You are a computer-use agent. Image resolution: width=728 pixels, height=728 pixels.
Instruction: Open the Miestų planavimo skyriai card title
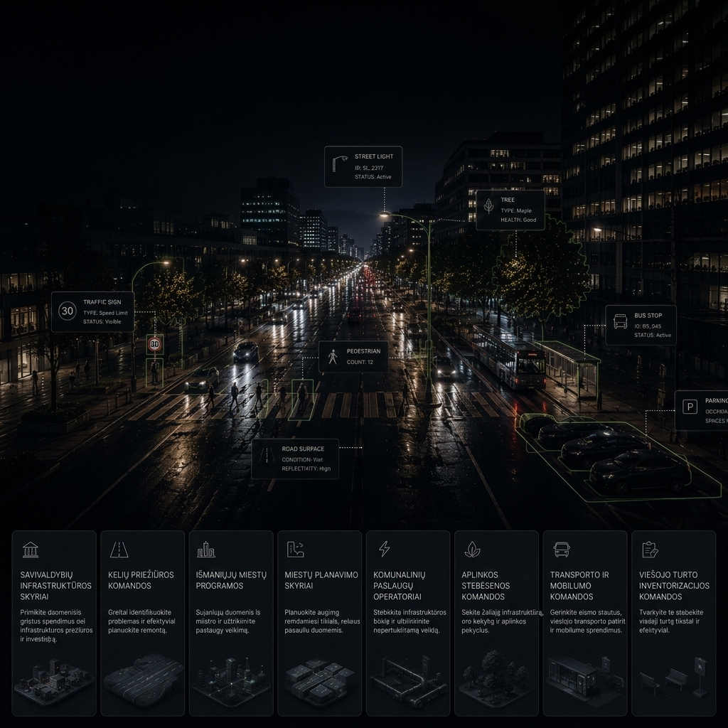pos(321,580)
